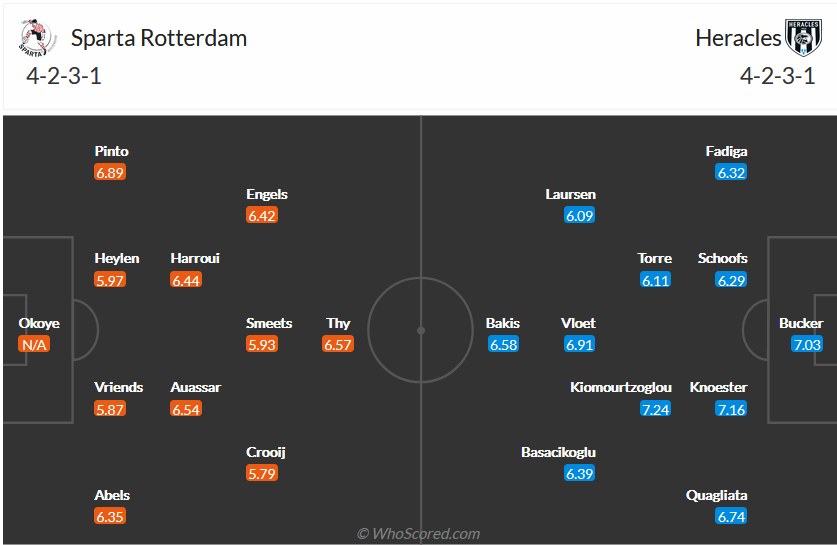Click Vloet's 6.91 rating badge

[579, 345]
